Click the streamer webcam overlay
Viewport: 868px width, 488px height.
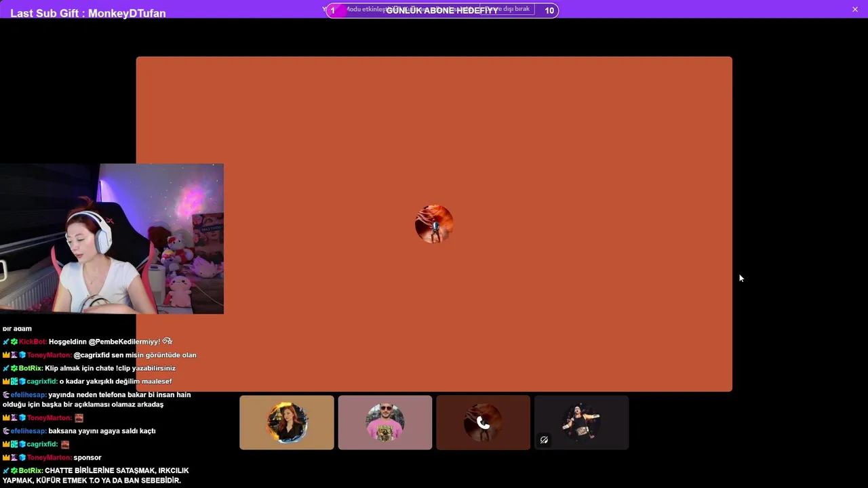click(112, 239)
